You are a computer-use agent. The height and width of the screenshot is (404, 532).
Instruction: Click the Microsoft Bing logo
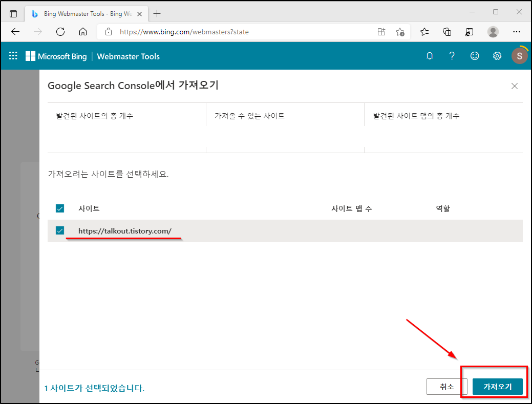tap(56, 56)
